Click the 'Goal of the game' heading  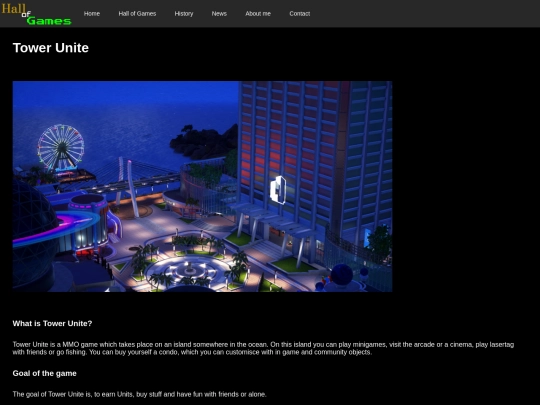[44, 373]
